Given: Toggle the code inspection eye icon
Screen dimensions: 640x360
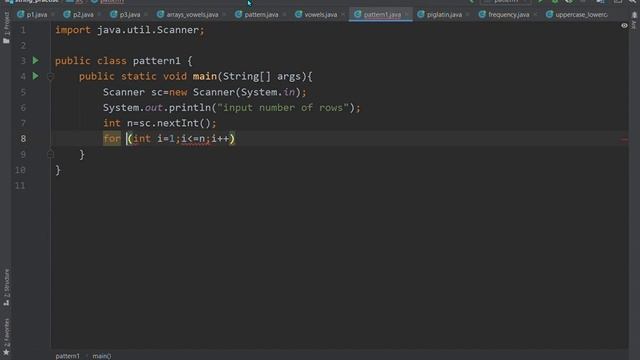Looking at the screenshot, I should (624, 25).
